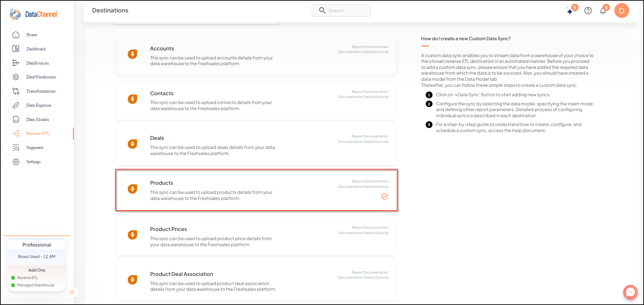
Task: Open the AI sparkle icon in header
Action: pyautogui.click(x=570, y=11)
